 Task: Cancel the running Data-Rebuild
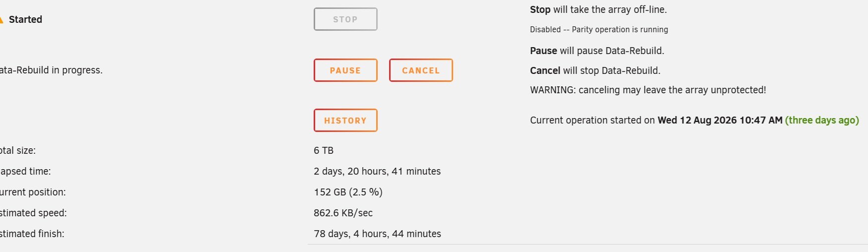(x=421, y=70)
